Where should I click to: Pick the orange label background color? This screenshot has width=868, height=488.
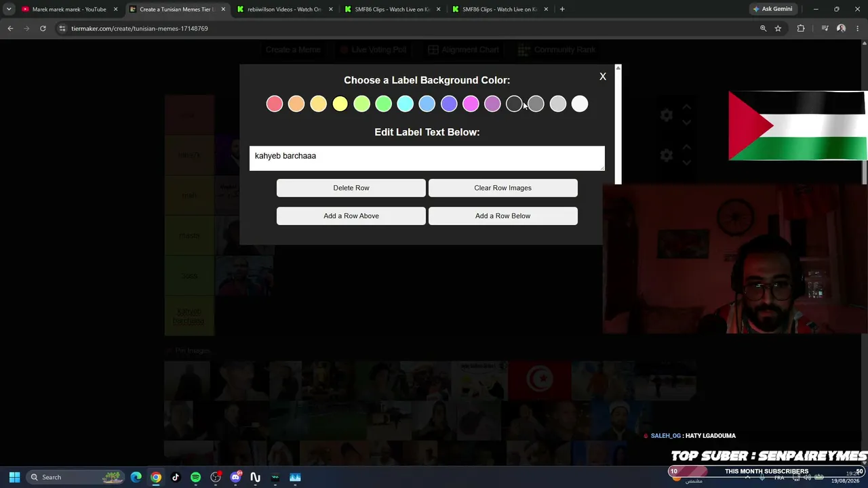[296, 104]
